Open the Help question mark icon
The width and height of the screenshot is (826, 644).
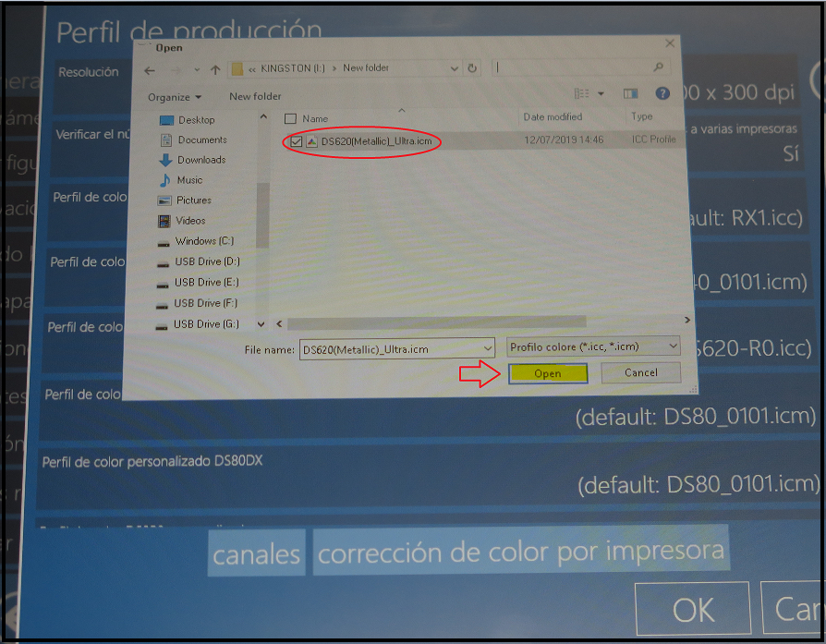[x=662, y=94]
